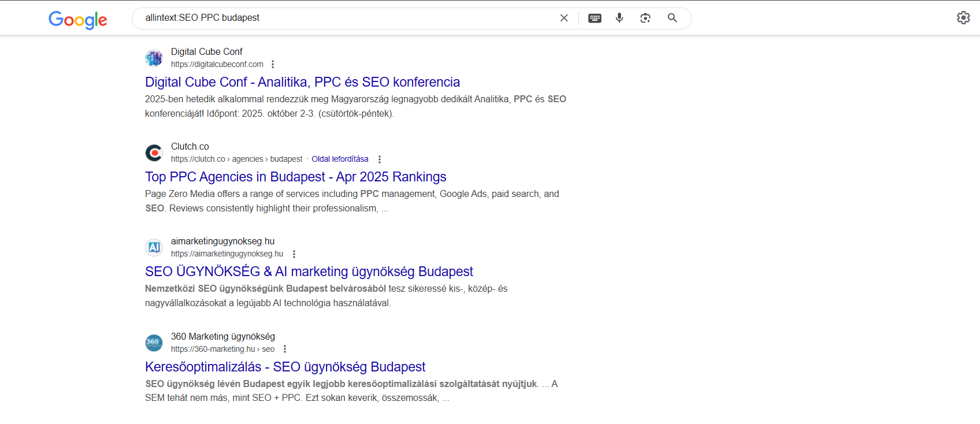Open Digital Cube Conf - Analitika, PPC és SEO konferencia
Screen dimensions: 980x424
click(x=302, y=82)
